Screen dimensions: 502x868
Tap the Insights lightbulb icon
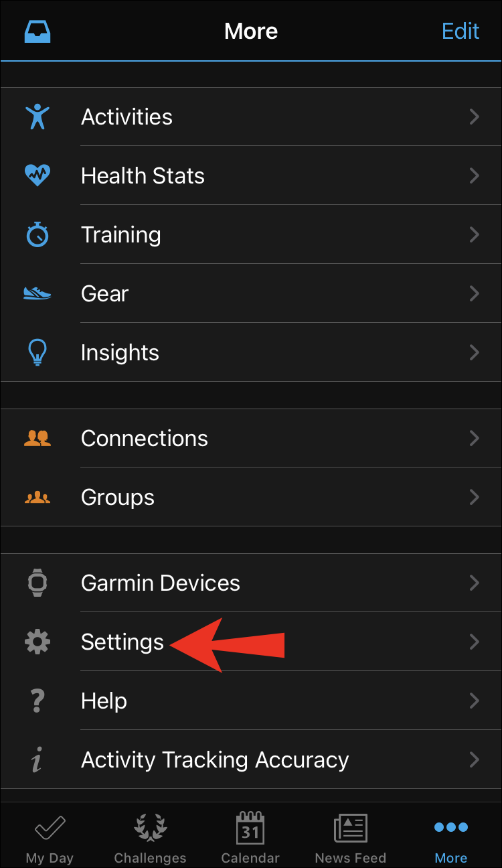tap(37, 352)
